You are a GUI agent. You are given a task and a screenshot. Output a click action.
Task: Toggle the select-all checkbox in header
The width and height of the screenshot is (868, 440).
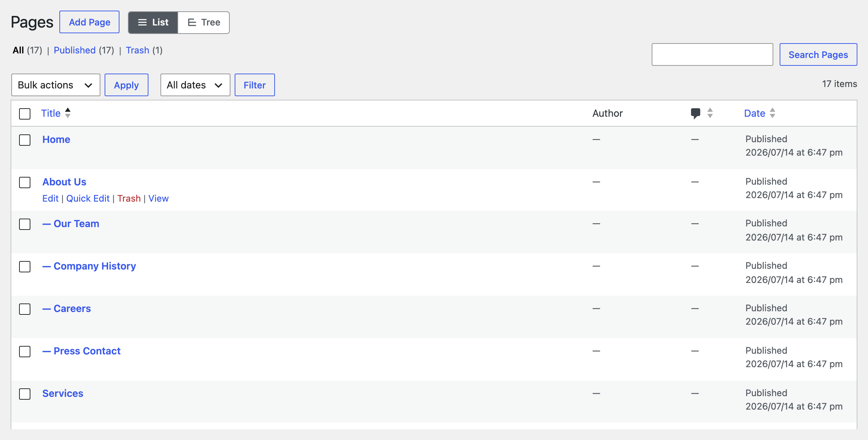(25, 114)
